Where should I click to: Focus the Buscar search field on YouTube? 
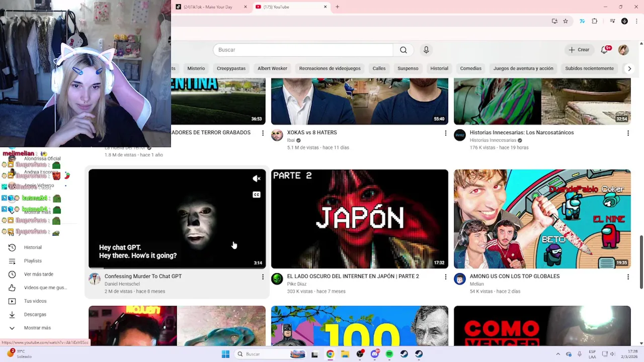(x=303, y=50)
